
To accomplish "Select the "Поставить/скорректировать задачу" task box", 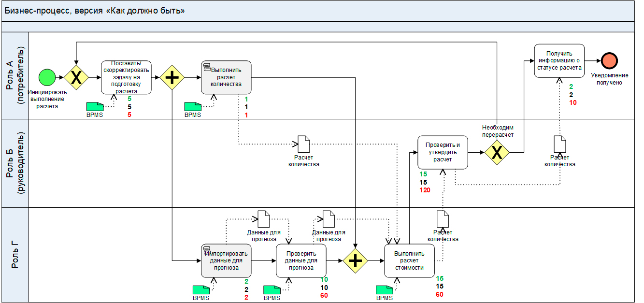I will [126, 77].
